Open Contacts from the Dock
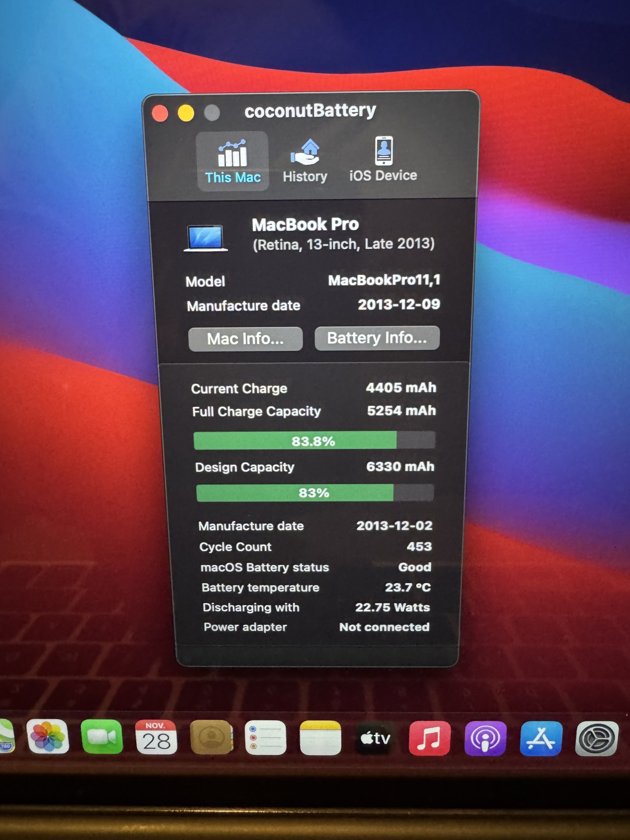Image resolution: width=630 pixels, height=840 pixels. (212, 738)
